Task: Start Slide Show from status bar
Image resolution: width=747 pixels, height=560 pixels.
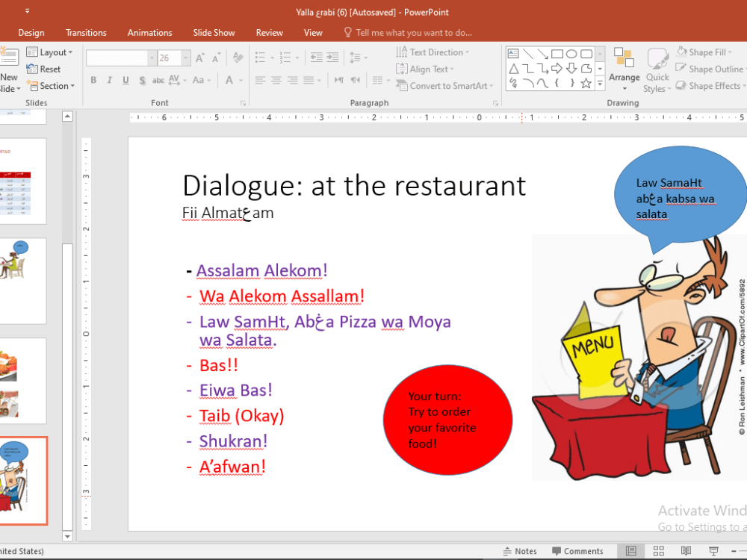Action: coord(713,551)
